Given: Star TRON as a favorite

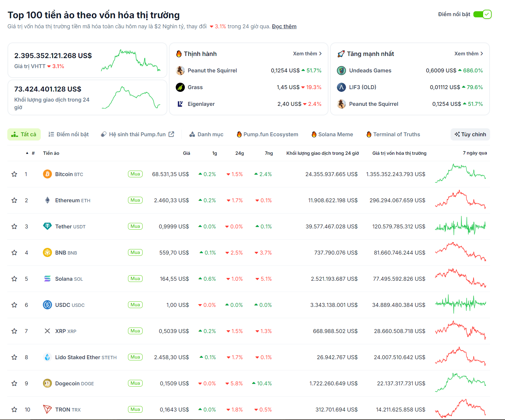Looking at the screenshot, I should pos(14,410).
